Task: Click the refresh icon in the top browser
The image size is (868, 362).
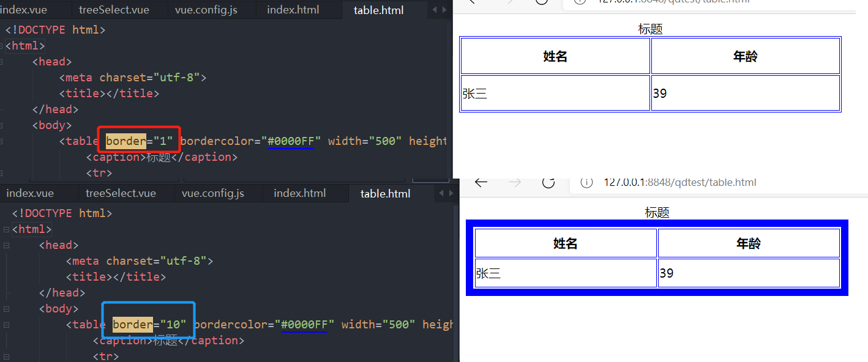Action: (x=541, y=3)
